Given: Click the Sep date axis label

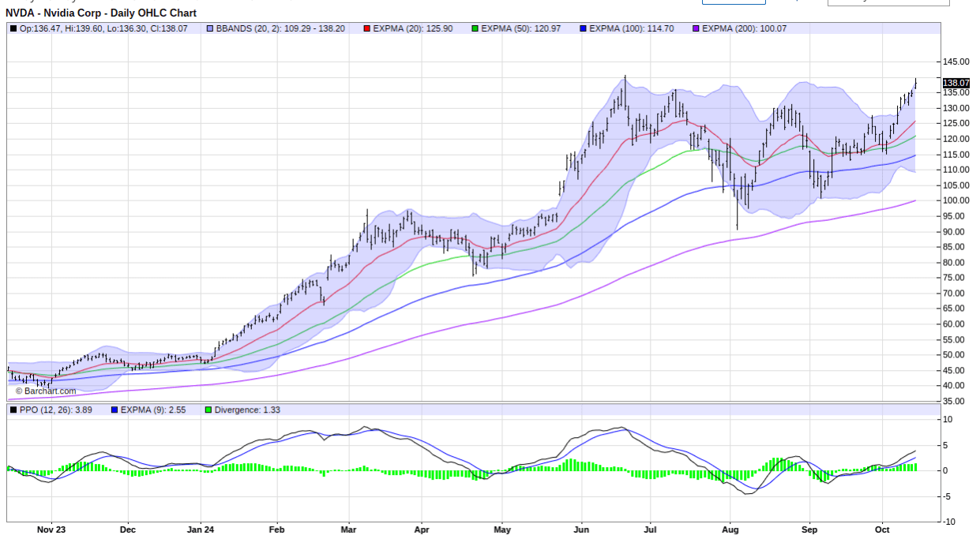Looking at the screenshot, I should tap(809, 529).
